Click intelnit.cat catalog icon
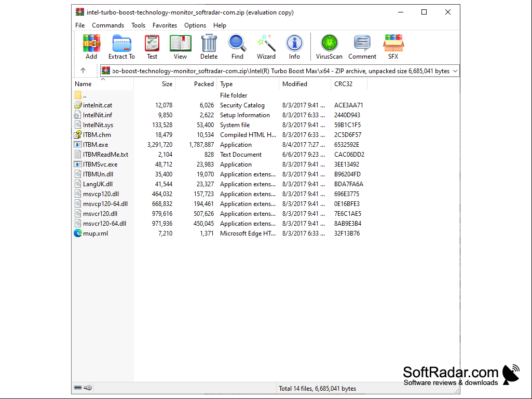532x399 pixels. (x=78, y=105)
